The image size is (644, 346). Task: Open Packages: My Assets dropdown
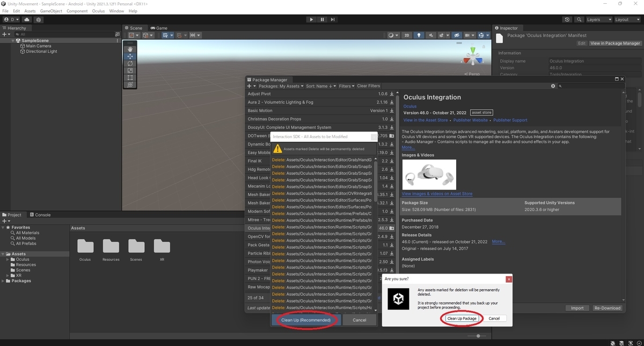[x=281, y=86]
